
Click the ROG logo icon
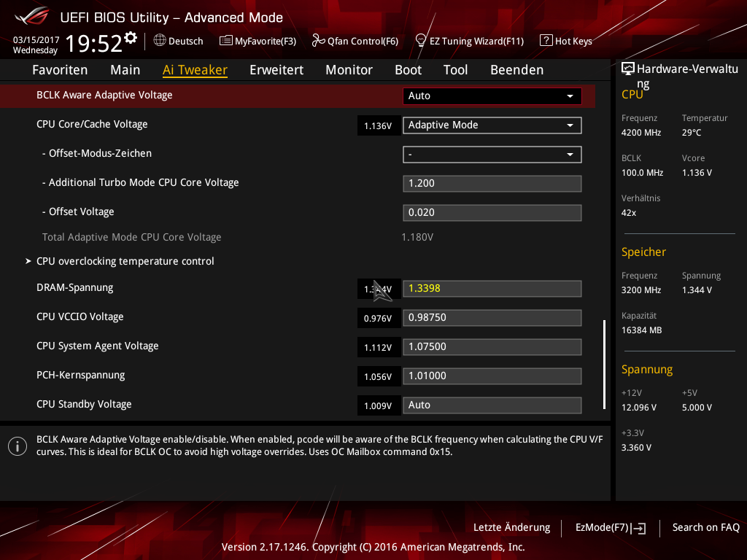tap(31, 17)
